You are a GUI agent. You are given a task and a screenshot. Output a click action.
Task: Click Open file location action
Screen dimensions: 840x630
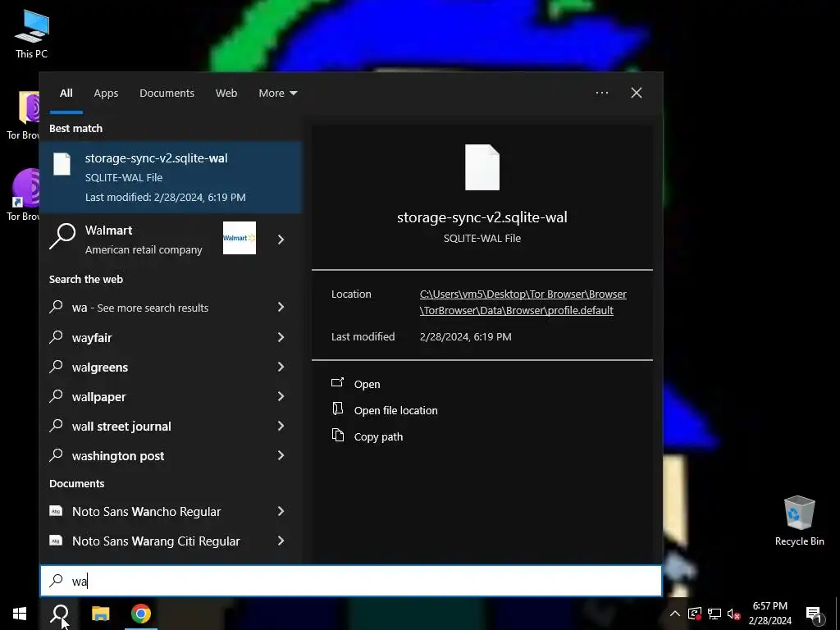[x=396, y=410]
